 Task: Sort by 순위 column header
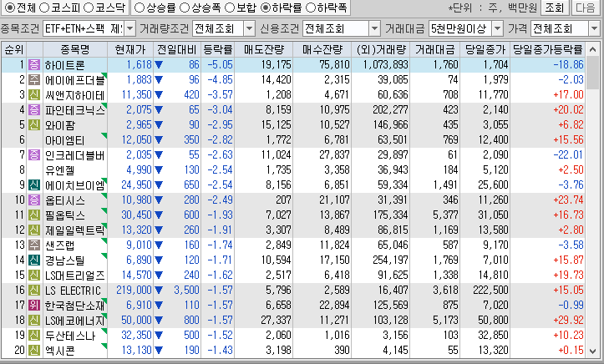(13, 49)
